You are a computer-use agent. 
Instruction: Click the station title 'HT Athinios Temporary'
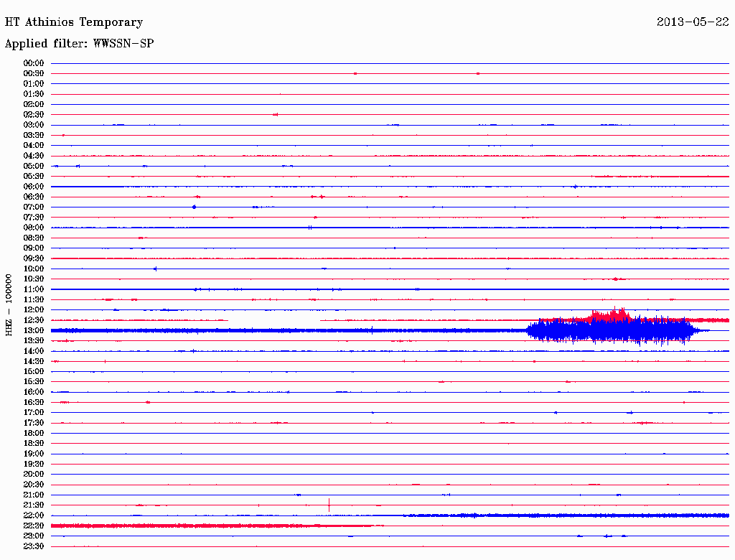coord(74,22)
